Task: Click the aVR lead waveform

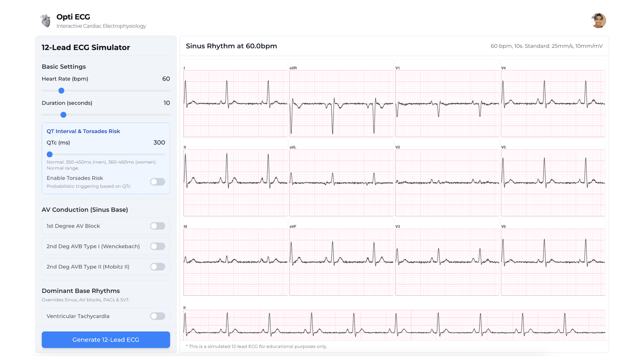Action: pyautogui.click(x=341, y=99)
